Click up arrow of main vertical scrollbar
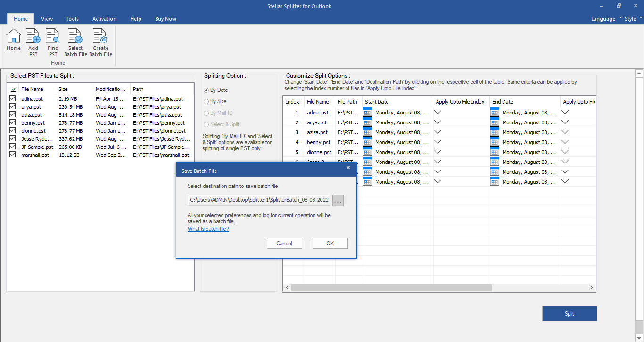 [x=639, y=73]
